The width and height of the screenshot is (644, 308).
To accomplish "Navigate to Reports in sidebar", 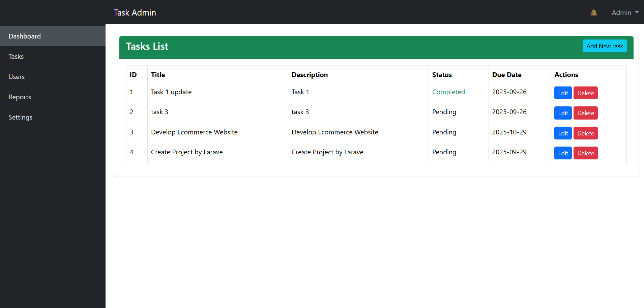I will 20,97.
